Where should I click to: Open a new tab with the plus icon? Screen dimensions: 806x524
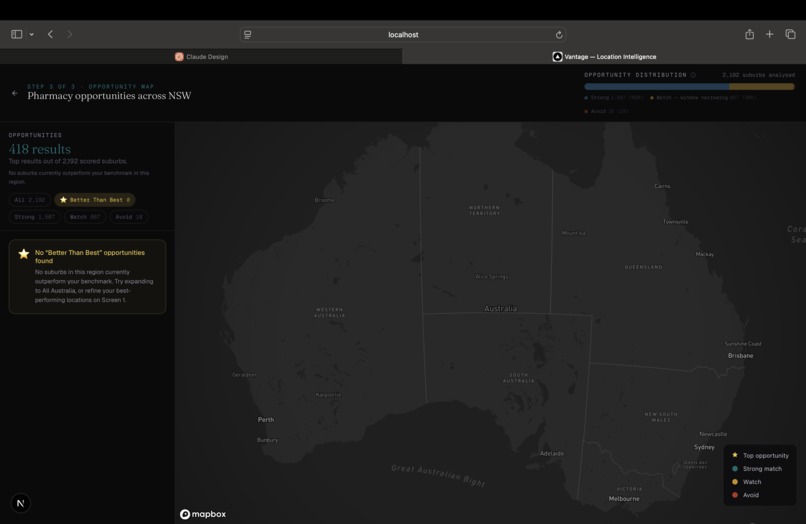(770, 34)
